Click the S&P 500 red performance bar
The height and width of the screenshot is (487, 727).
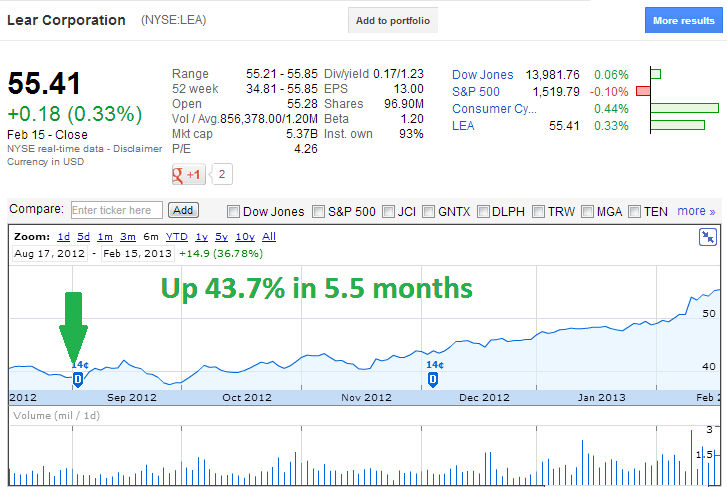pos(643,91)
